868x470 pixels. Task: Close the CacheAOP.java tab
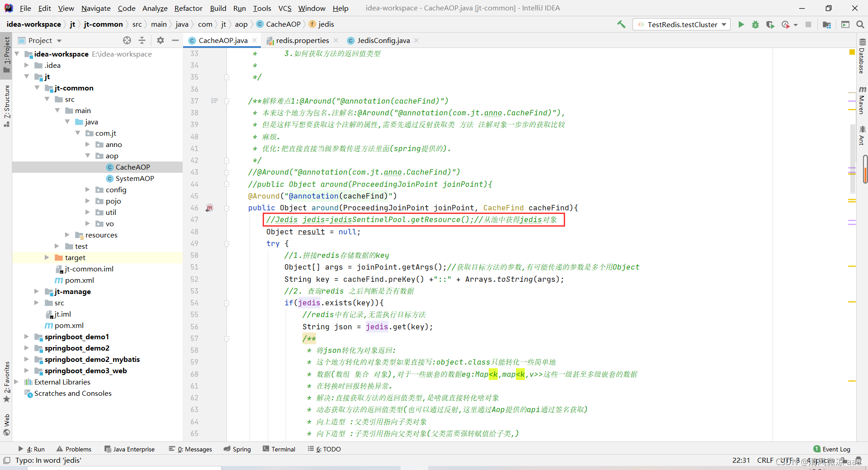click(255, 40)
